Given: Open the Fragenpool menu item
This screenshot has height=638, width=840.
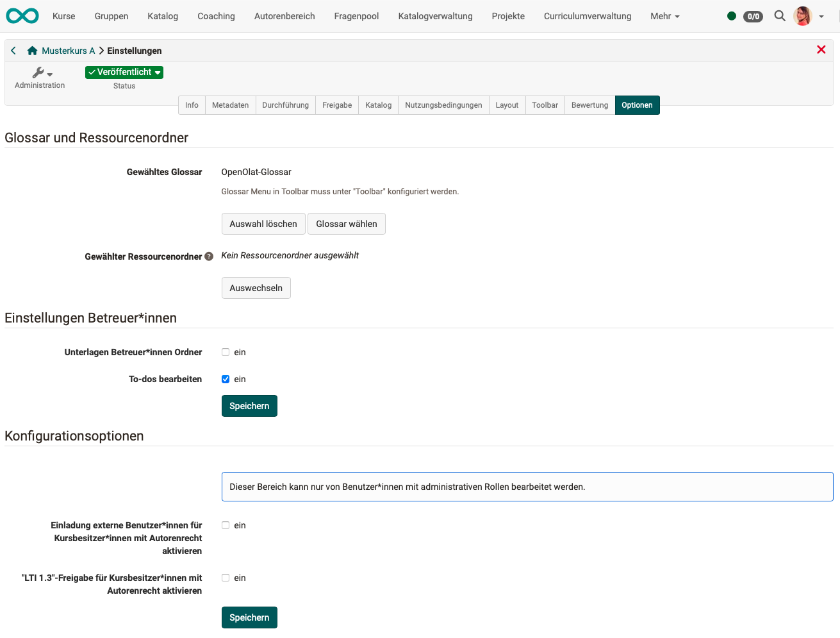Looking at the screenshot, I should 356,16.
